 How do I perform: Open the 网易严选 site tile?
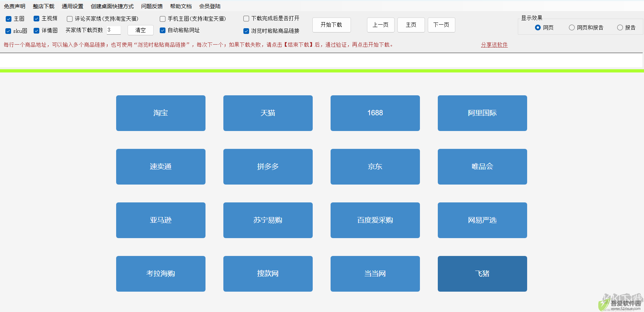click(x=482, y=220)
